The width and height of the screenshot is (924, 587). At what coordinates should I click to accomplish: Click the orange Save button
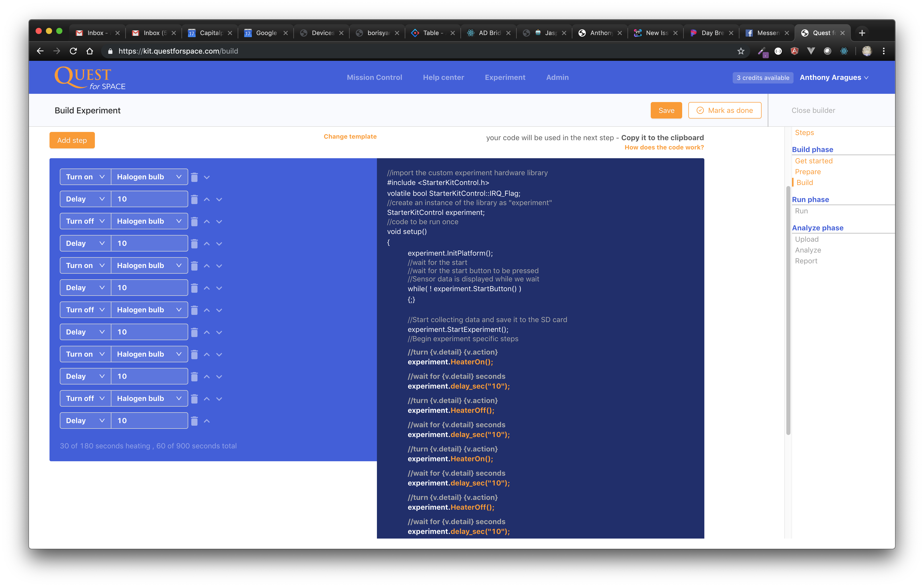(666, 111)
